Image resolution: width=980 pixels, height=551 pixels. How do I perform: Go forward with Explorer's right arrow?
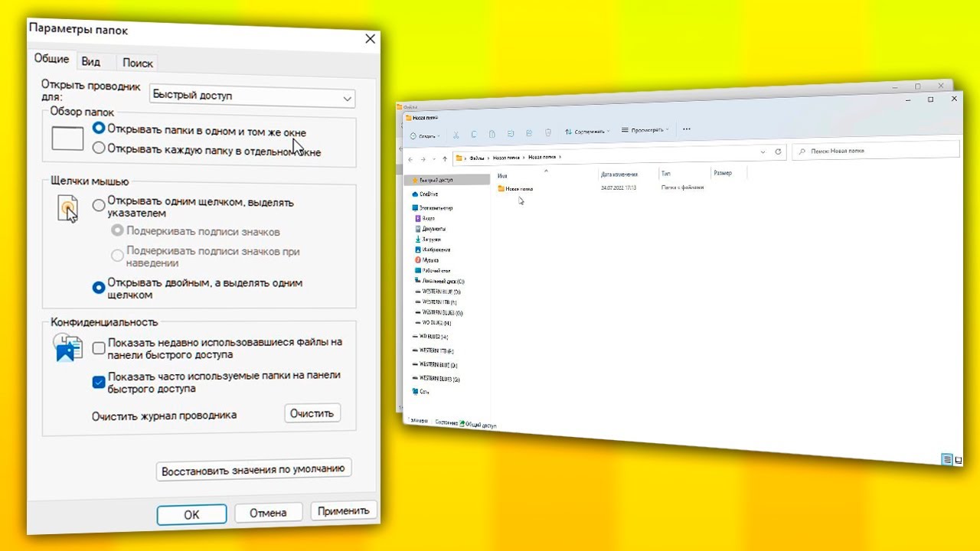click(x=422, y=159)
